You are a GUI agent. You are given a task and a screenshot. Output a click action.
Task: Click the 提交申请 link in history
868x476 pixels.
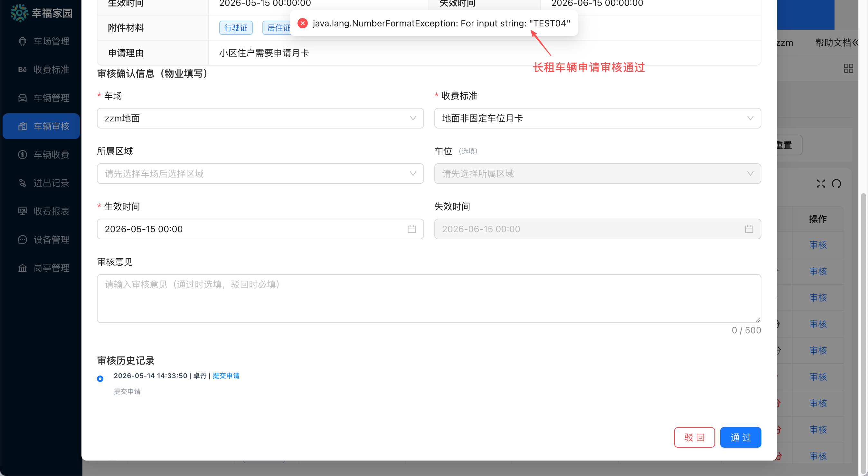click(226, 376)
